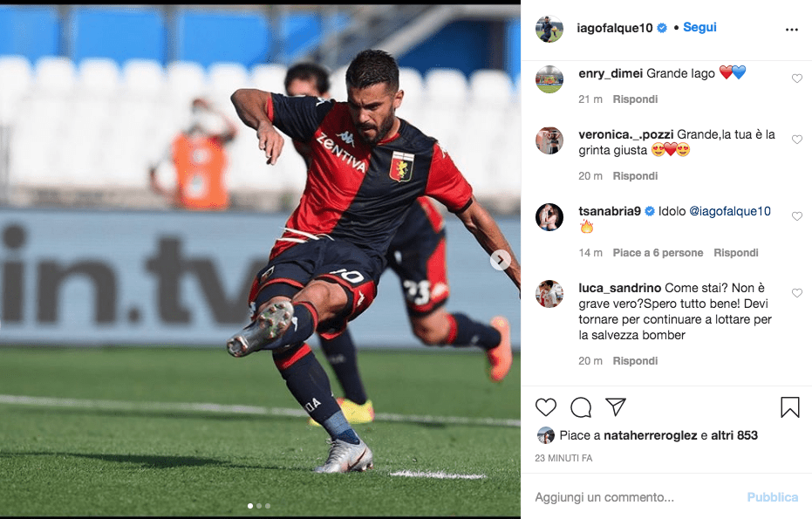
Task: Like the post with the heart icon
Action: (x=545, y=407)
